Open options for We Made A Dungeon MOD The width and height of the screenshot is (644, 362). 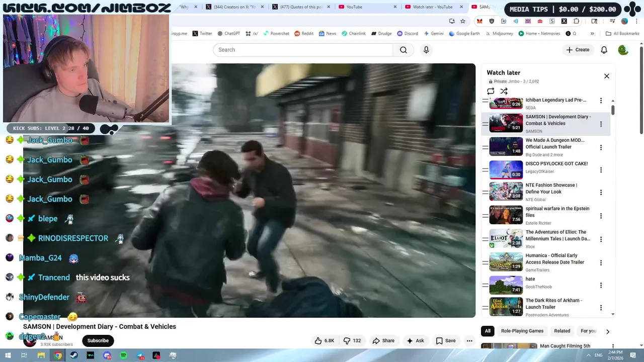pos(601,147)
